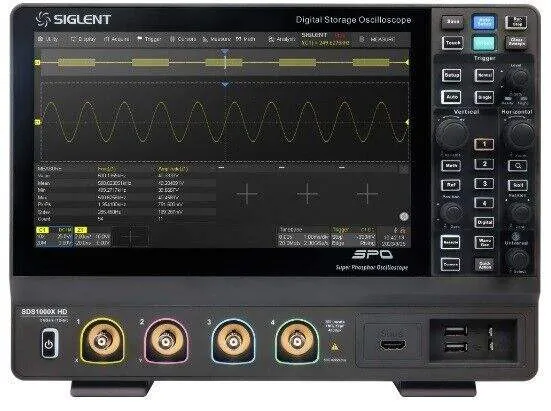Close the measurement statistics table
This screenshot has width=551, height=411.
click(404, 170)
